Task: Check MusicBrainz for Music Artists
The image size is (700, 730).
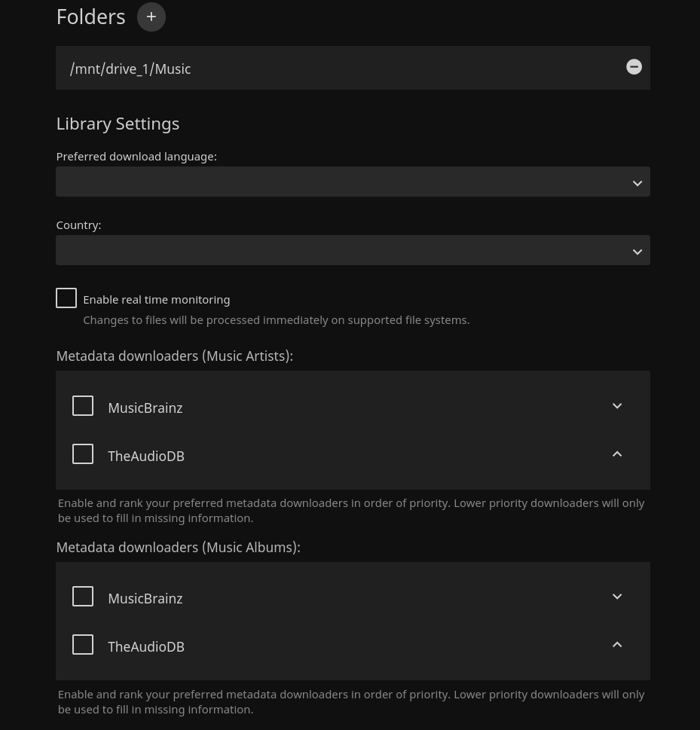Action: 83,406
